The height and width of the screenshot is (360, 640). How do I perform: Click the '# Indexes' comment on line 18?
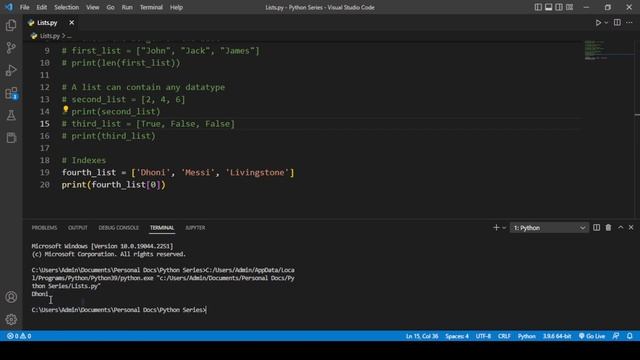point(84,160)
